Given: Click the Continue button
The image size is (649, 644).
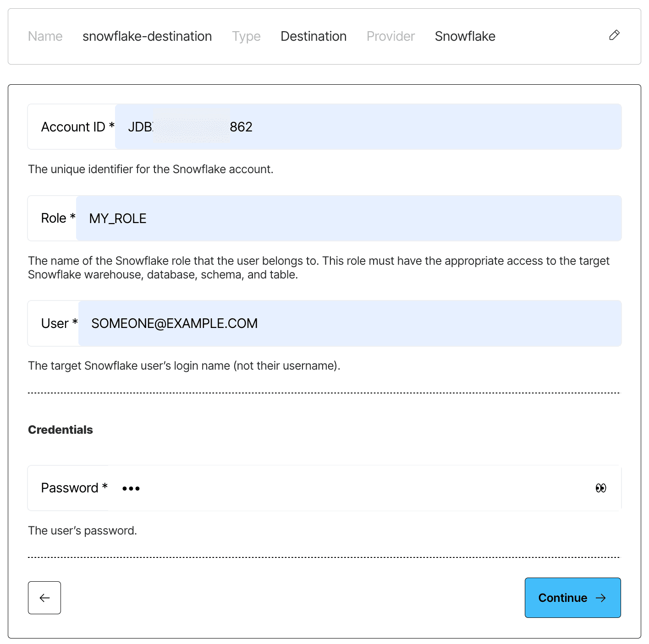Looking at the screenshot, I should pyautogui.click(x=572, y=598).
